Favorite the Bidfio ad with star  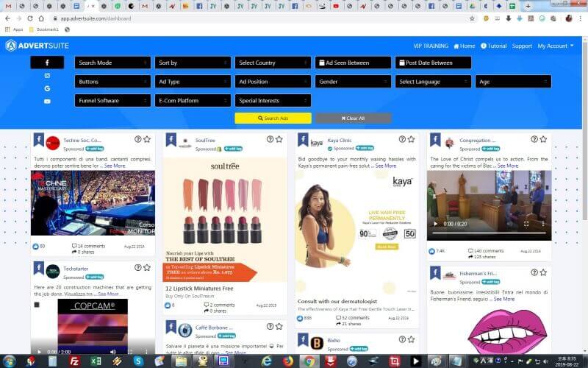point(411,339)
